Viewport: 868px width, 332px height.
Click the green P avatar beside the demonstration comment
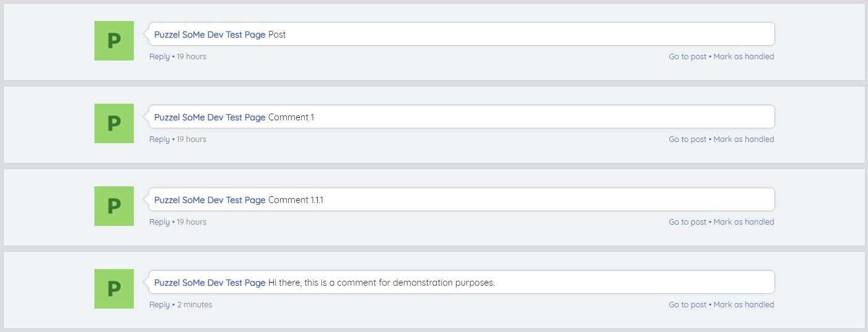point(114,289)
